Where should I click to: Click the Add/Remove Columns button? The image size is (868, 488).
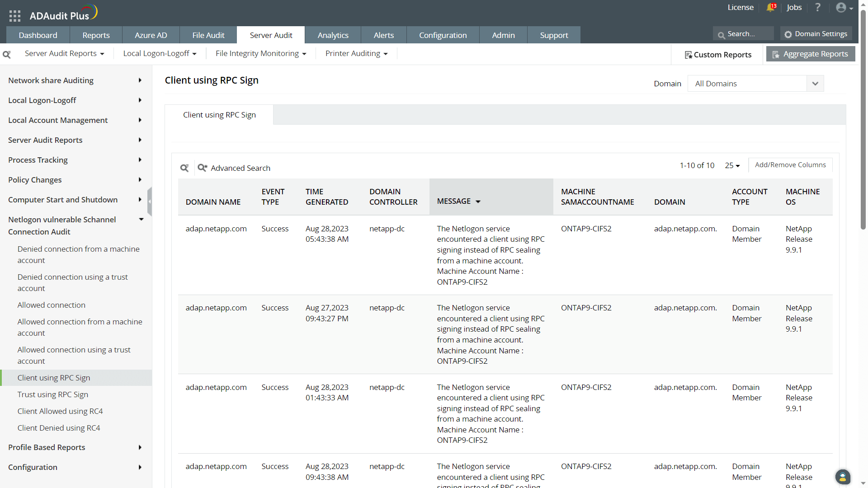click(x=790, y=165)
